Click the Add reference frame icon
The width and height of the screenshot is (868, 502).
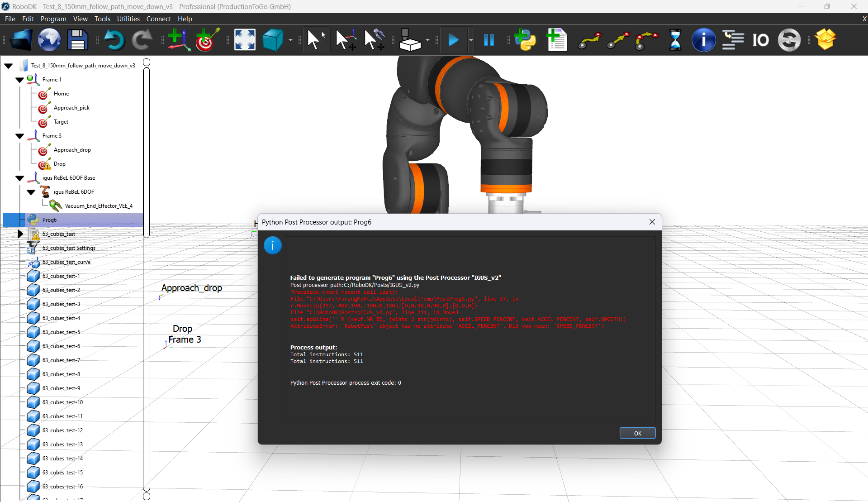coord(178,40)
